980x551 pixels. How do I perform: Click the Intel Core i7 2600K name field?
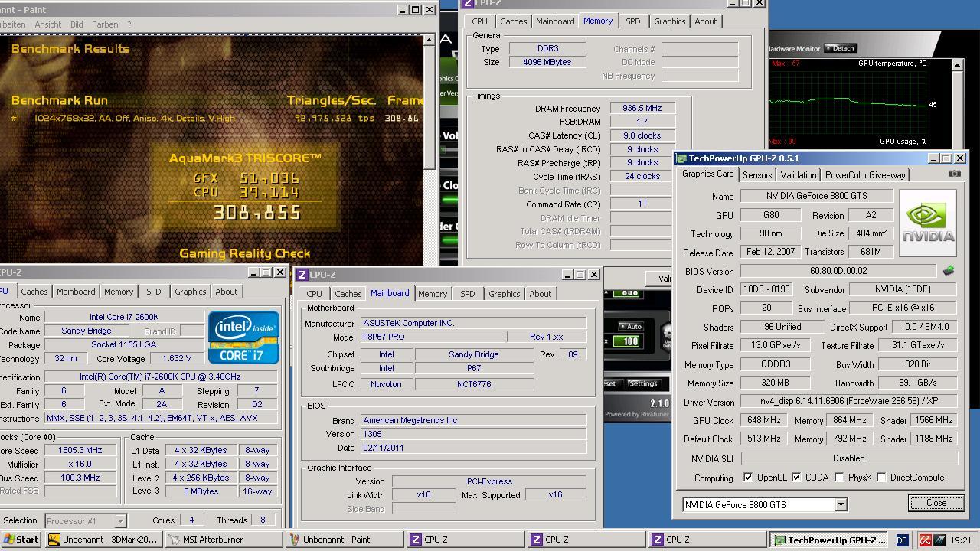123,317
